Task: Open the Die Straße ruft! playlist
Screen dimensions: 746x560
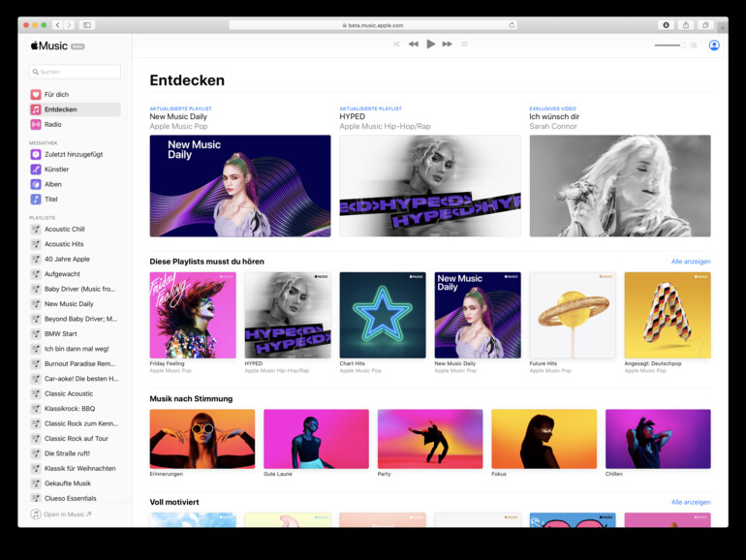Action: 75,453
